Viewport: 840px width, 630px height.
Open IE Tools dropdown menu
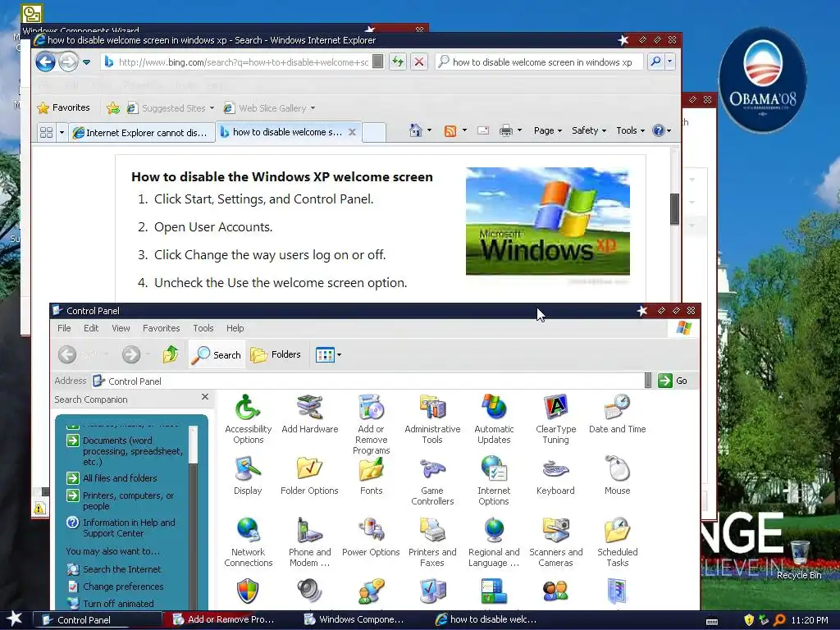coord(630,130)
